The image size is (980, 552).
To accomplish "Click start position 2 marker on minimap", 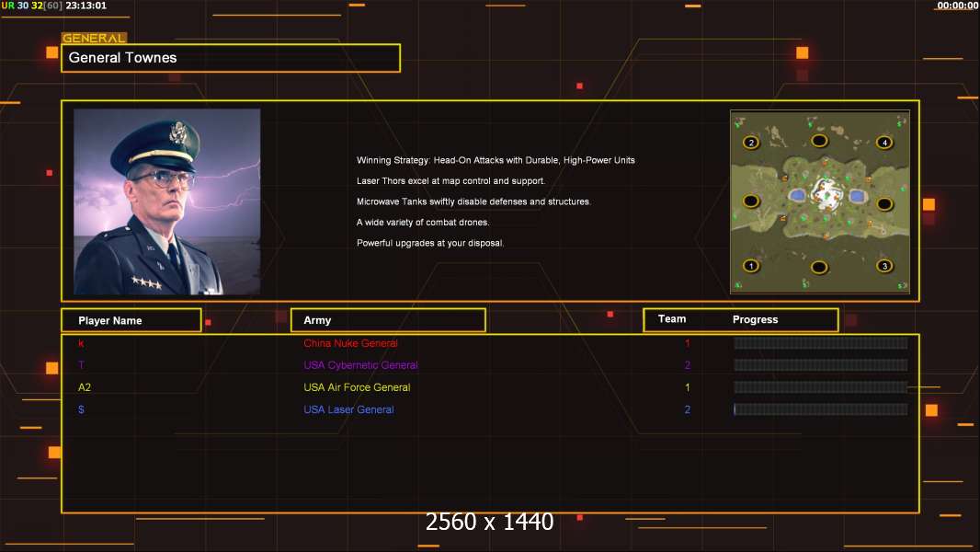I will [751, 143].
